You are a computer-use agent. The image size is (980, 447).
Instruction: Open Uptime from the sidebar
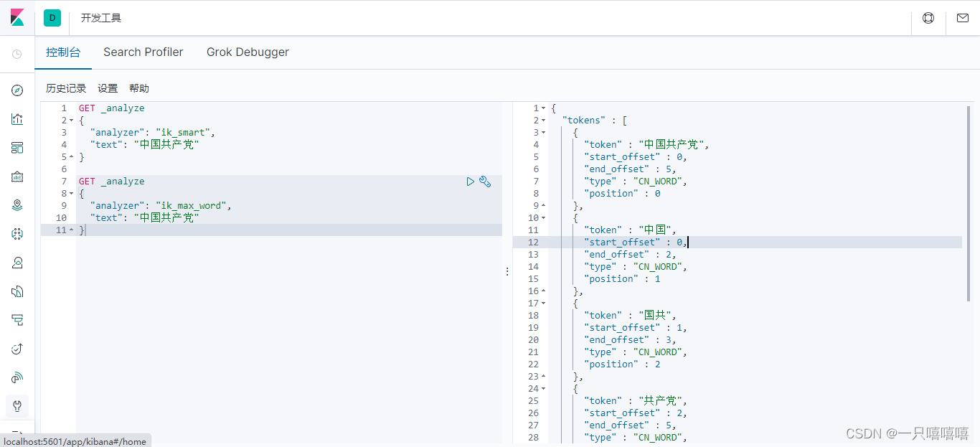pos(17,349)
